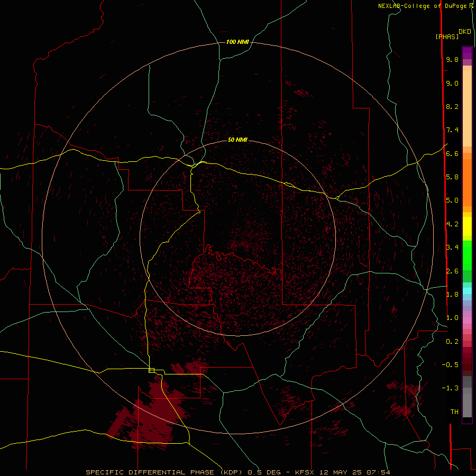476x476 pixels.
Task: Click the 8.2 value on the color scale
Action: coord(452,107)
